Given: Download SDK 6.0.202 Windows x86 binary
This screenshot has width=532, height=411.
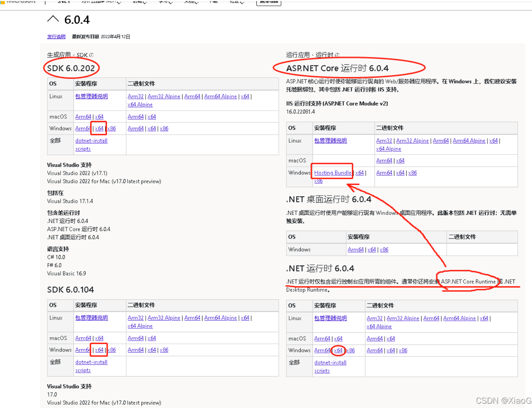Looking at the screenshot, I should tap(164, 128).
